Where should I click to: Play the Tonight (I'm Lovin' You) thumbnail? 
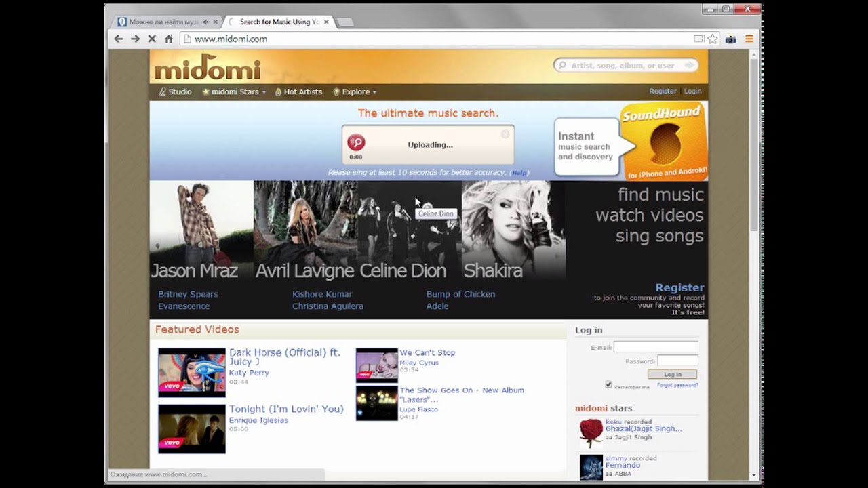pyautogui.click(x=192, y=429)
